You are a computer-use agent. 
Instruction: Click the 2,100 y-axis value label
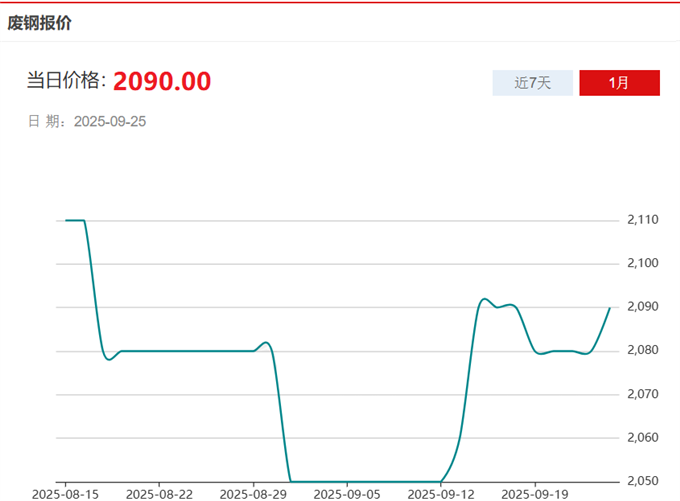coord(643,263)
